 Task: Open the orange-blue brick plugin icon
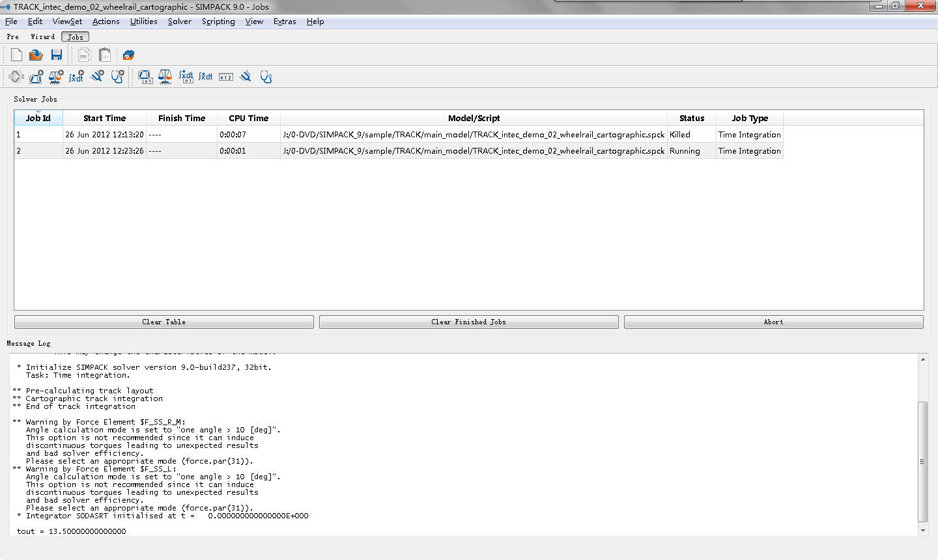[128, 55]
